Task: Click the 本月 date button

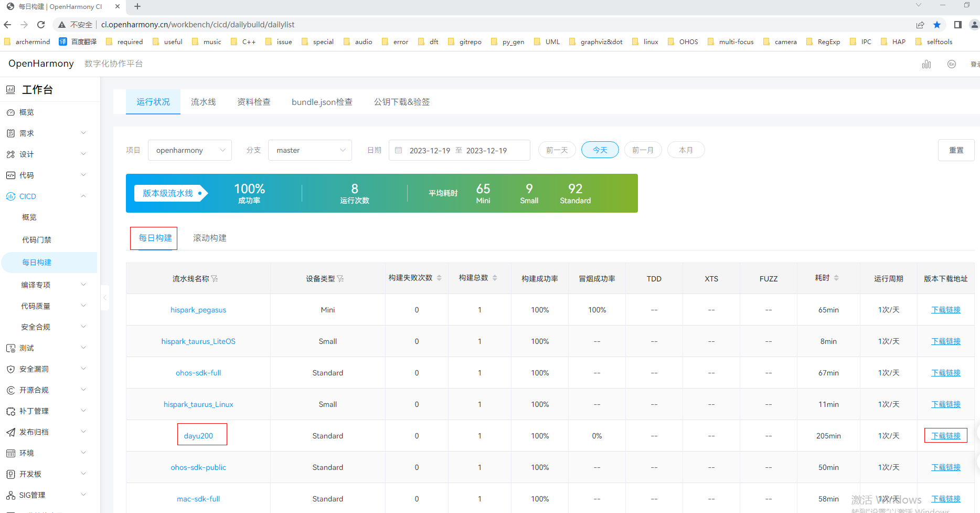Action: tap(686, 150)
